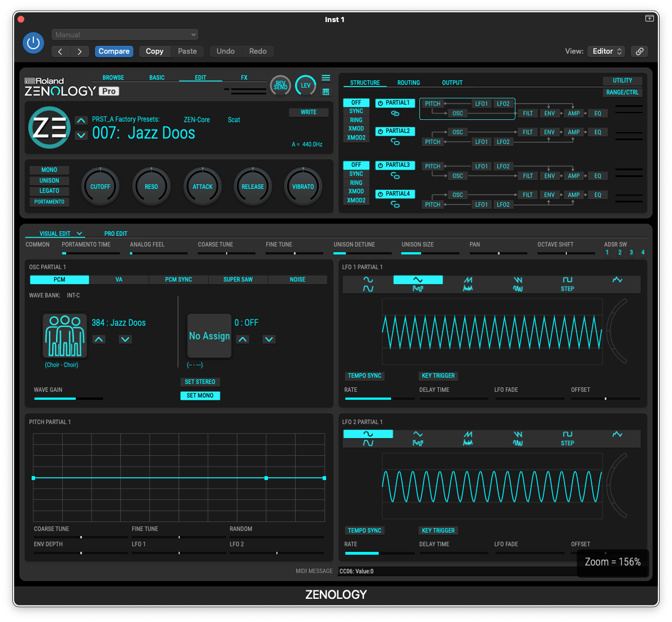
Task: Click the keyboard icon below the hamburger menu
Action: click(x=326, y=92)
